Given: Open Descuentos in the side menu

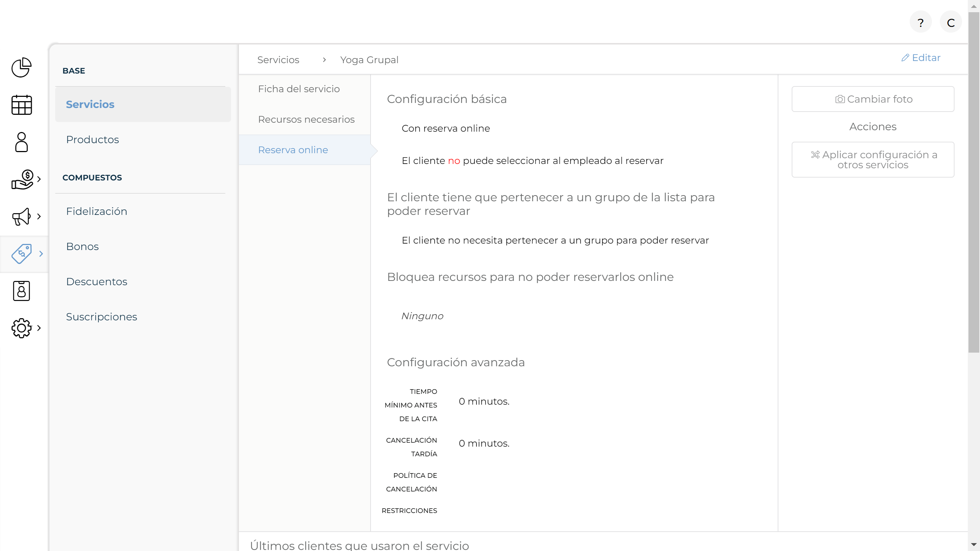Looking at the screenshot, I should (96, 282).
